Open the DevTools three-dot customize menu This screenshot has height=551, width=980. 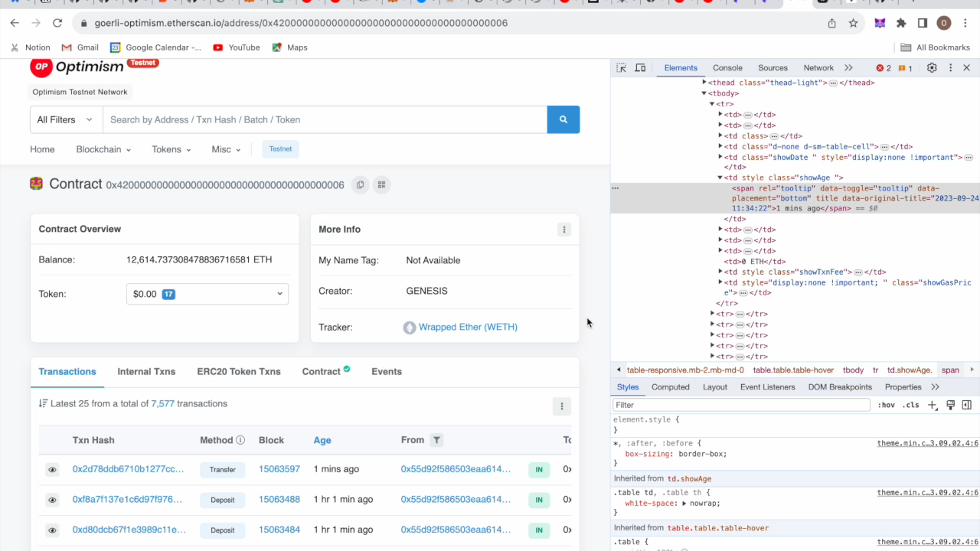tap(951, 68)
